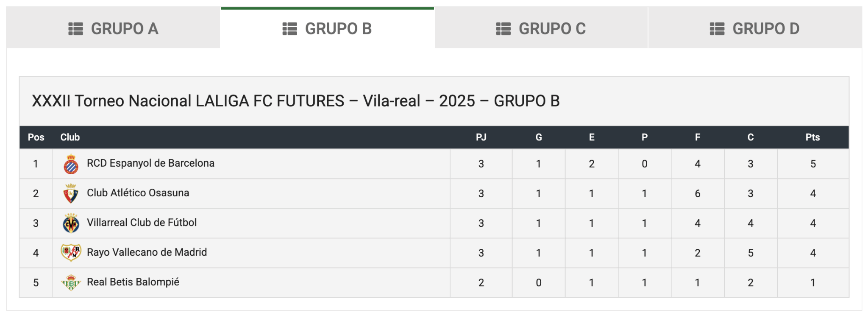
Task: Click the list icon beside GRUPO C
Action: (x=504, y=29)
